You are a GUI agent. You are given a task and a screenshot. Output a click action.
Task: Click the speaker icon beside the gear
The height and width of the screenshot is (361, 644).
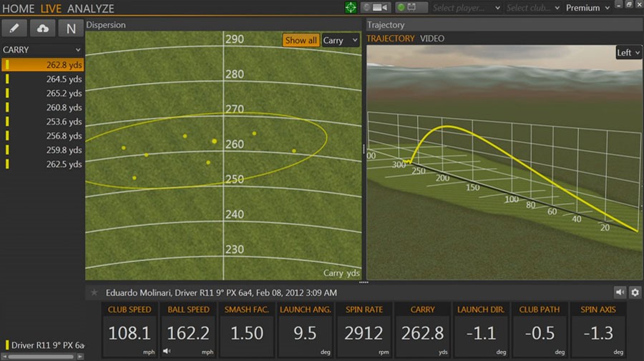click(620, 292)
